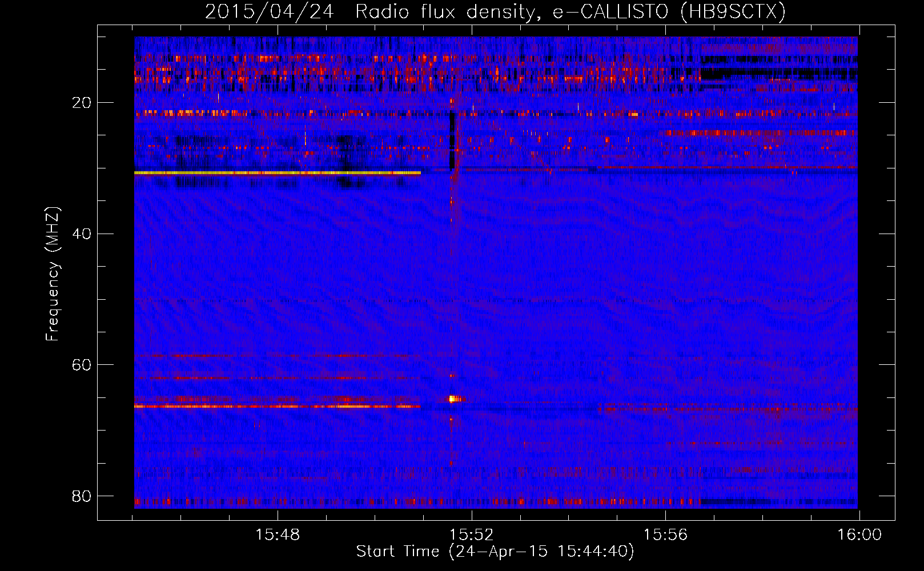924x571 pixels.
Task: Click the '80' frequency tick label
Action: 82,495
